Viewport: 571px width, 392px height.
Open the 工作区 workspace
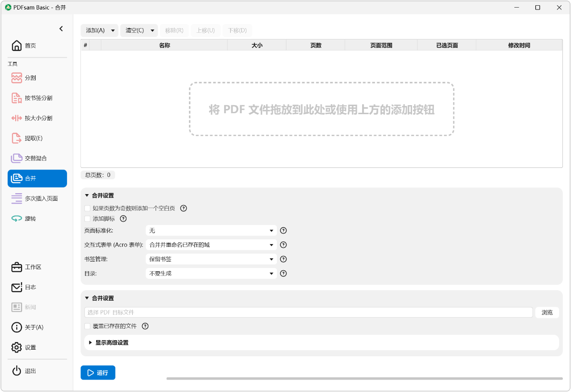[37, 267]
